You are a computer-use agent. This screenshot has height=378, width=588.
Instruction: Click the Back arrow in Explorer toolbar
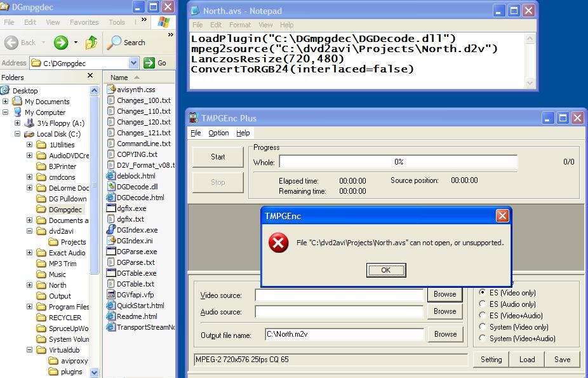(x=11, y=43)
